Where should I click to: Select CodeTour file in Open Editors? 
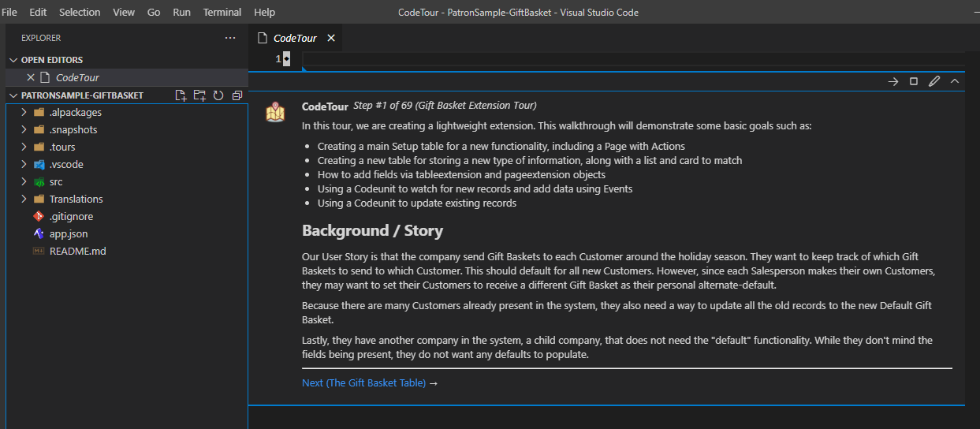(77, 77)
